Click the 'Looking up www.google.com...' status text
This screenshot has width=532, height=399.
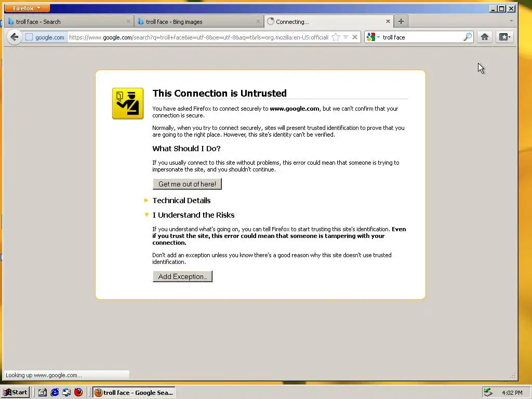(44, 375)
